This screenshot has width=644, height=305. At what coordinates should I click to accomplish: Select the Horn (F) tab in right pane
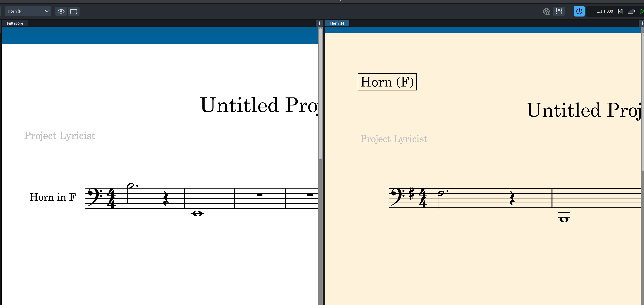coord(337,23)
